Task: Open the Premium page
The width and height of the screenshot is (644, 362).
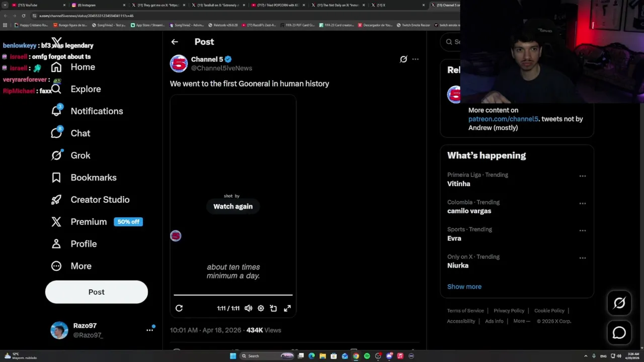Action: tap(79, 222)
